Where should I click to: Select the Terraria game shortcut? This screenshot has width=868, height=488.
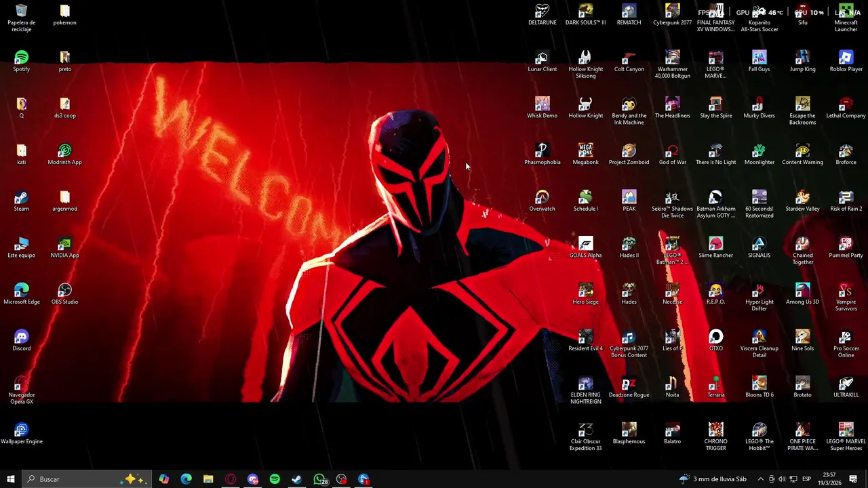(x=715, y=387)
